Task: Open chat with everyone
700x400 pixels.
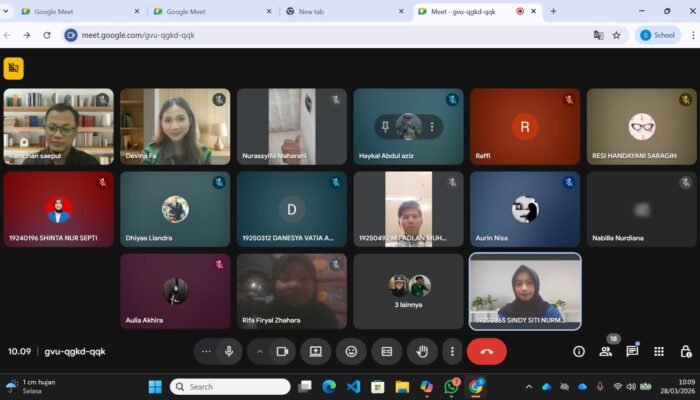Action: click(x=632, y=351)
